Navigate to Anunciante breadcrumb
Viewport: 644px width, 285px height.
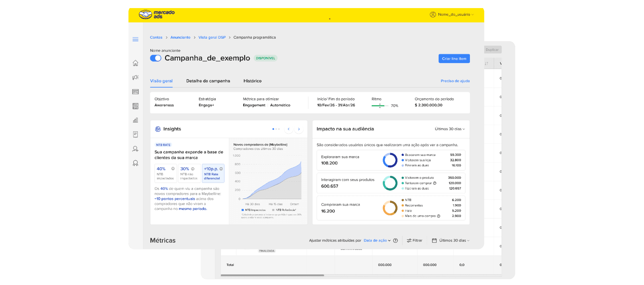point(180,38)
